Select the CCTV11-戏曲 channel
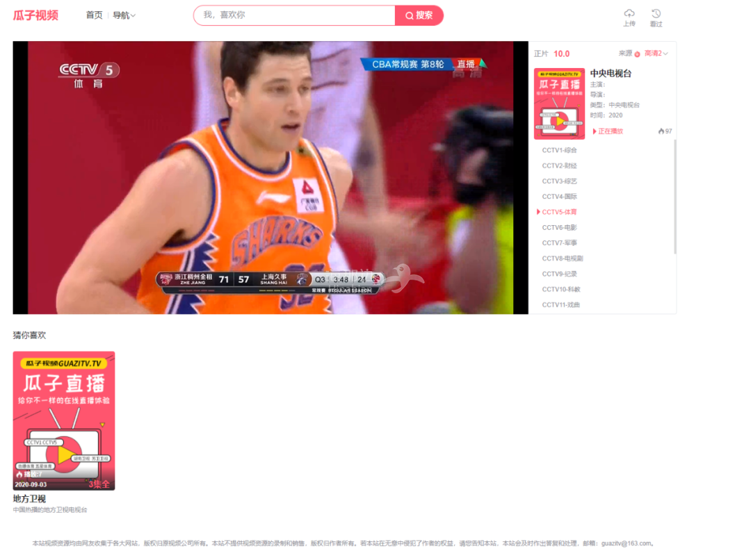The height and width of the screenshot is (560, 751). 561,304
